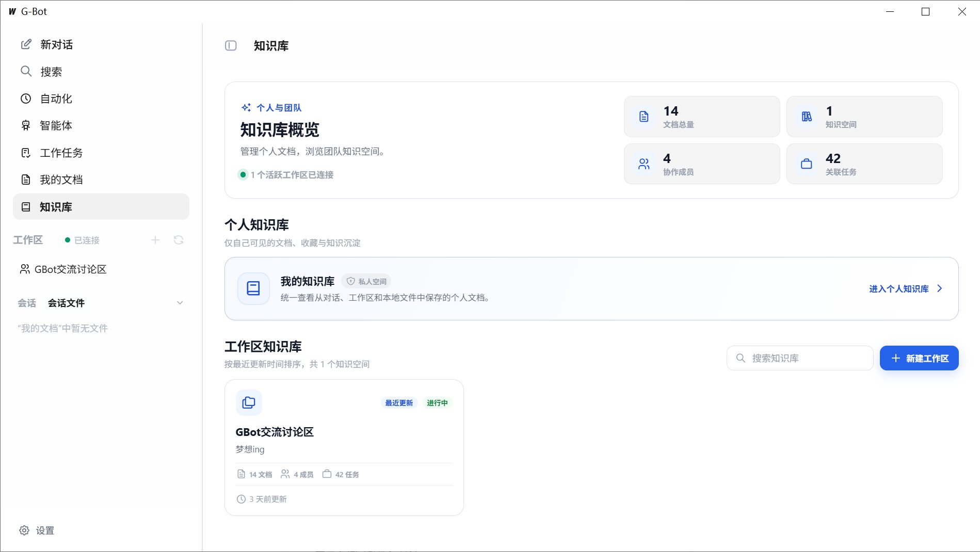Click the 个人与团队 label
This screenshot has height=552, width=980.
(279, 108)
